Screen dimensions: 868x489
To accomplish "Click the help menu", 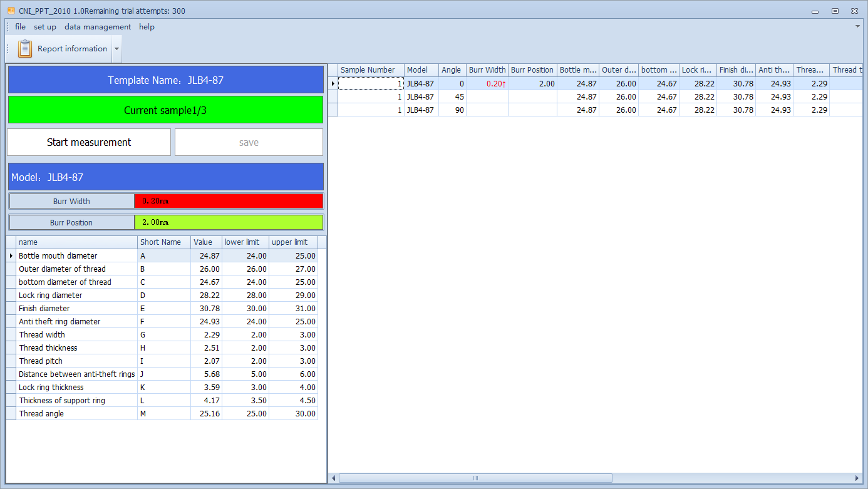I will 147,27.
